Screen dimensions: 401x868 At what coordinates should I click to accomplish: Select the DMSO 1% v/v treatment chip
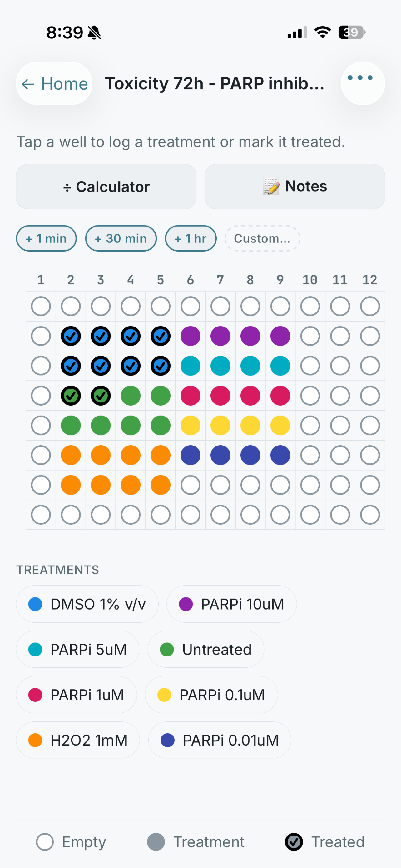click(87, 604)
